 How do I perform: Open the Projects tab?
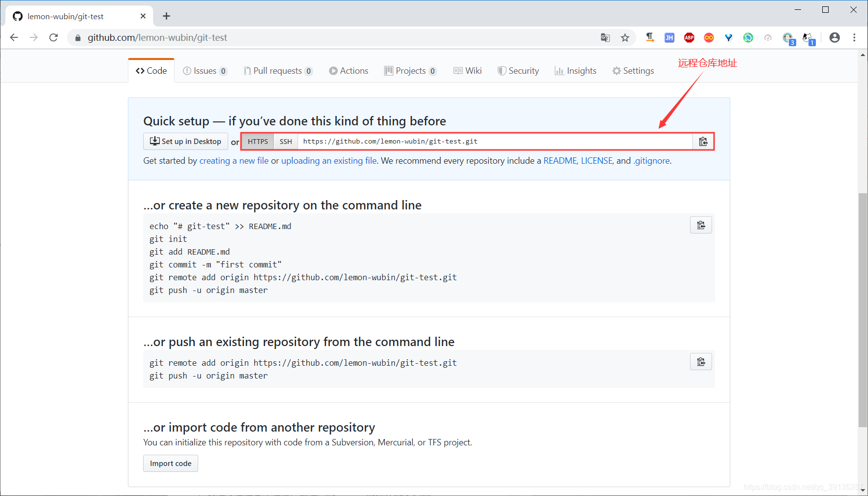click(x=411, y=71)
